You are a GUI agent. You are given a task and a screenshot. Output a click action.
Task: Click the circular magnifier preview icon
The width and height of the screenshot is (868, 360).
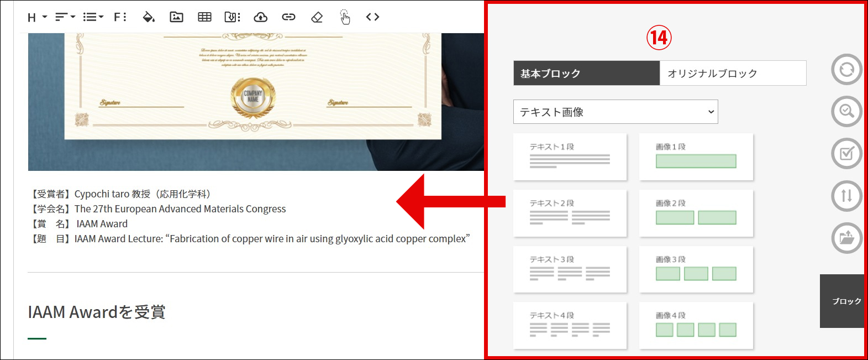(x=846, y=112)
